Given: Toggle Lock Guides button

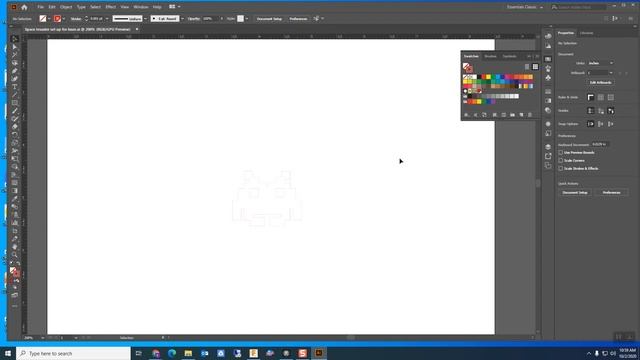Looking at the screenshot, I should (600, 111).
